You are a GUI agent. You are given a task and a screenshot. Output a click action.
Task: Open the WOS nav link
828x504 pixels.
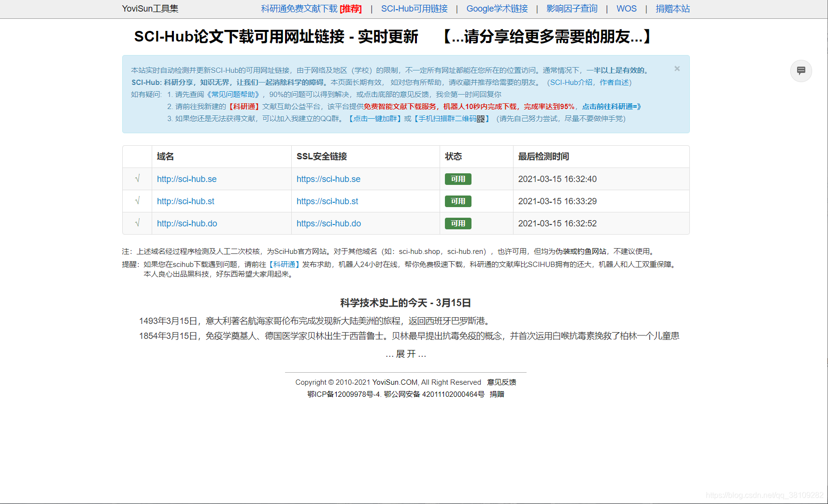click(x=626, y=9)
